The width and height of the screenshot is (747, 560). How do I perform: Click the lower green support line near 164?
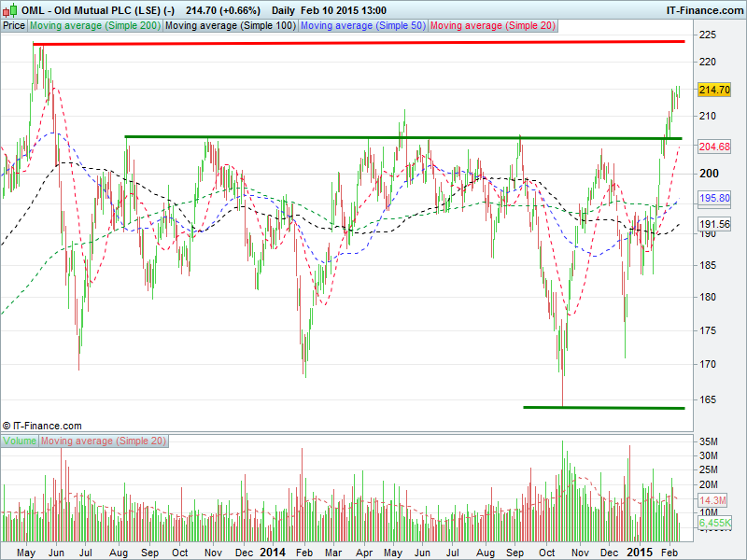603,408
